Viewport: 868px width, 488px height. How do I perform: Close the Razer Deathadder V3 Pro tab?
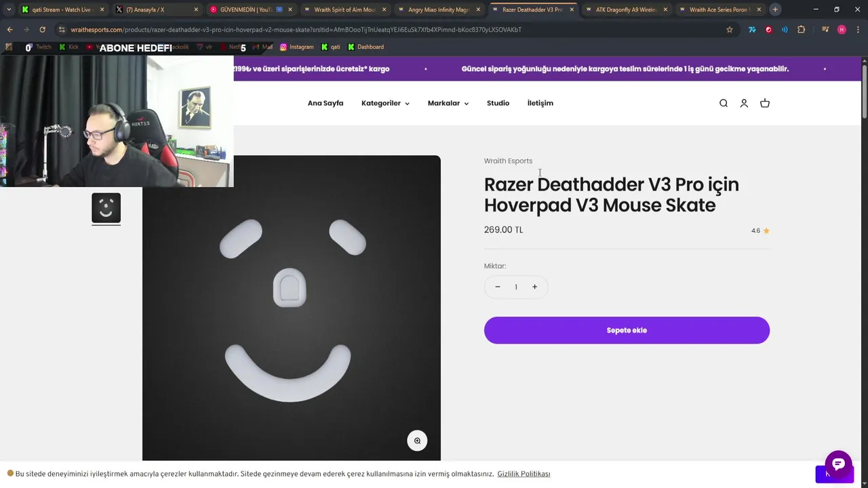[572, 9]
